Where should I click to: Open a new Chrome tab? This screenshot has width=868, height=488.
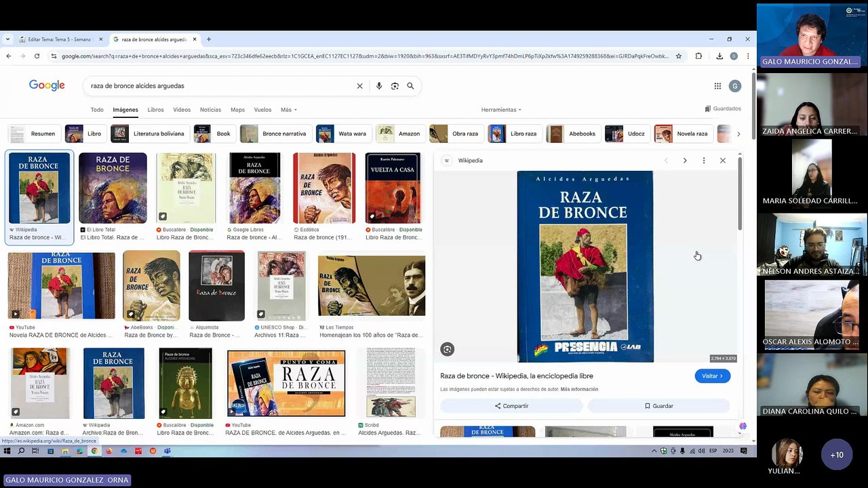[208, 39]
